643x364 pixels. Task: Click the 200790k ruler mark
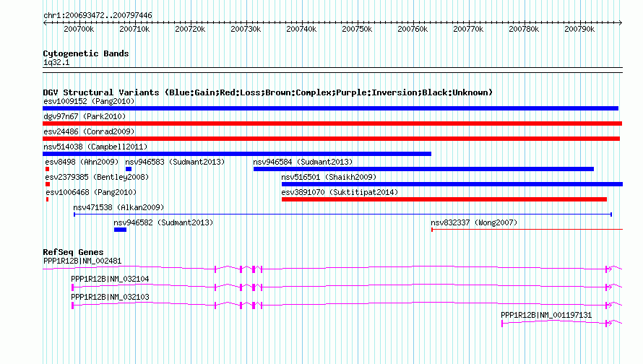pos(579,29)
